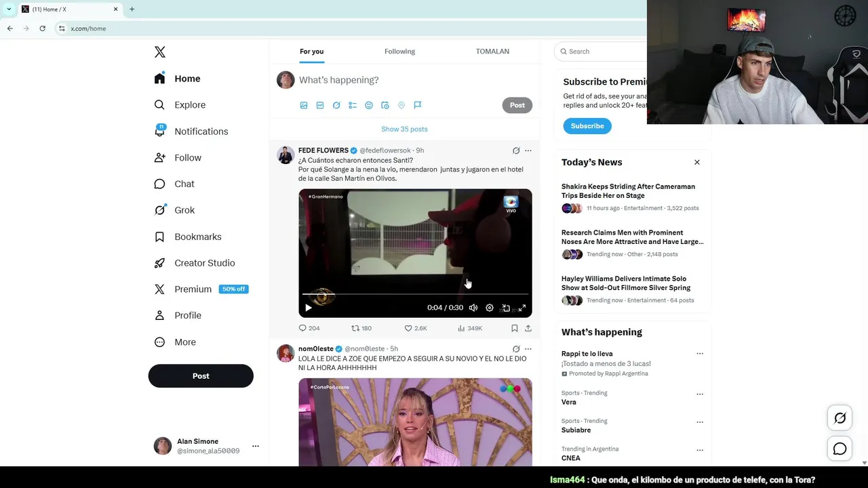This screenshot has height=488, width=868.
Task: Reload the browser page
Action: point(42,28)
